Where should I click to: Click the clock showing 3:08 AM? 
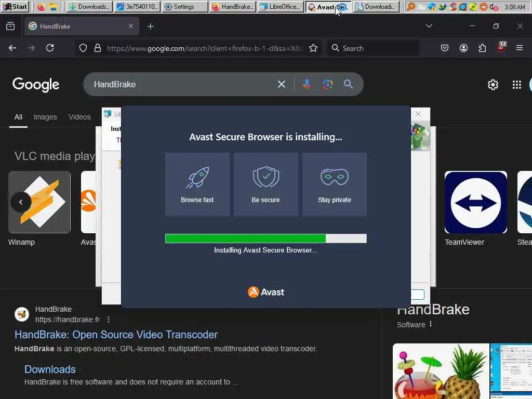tap(514, 7)
